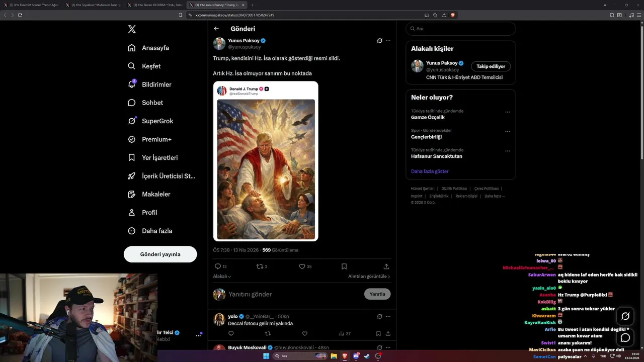The image size is (644, 362).
Task: Open more options for Gençlerbirliği trend
Action: [x=507, y=131]
